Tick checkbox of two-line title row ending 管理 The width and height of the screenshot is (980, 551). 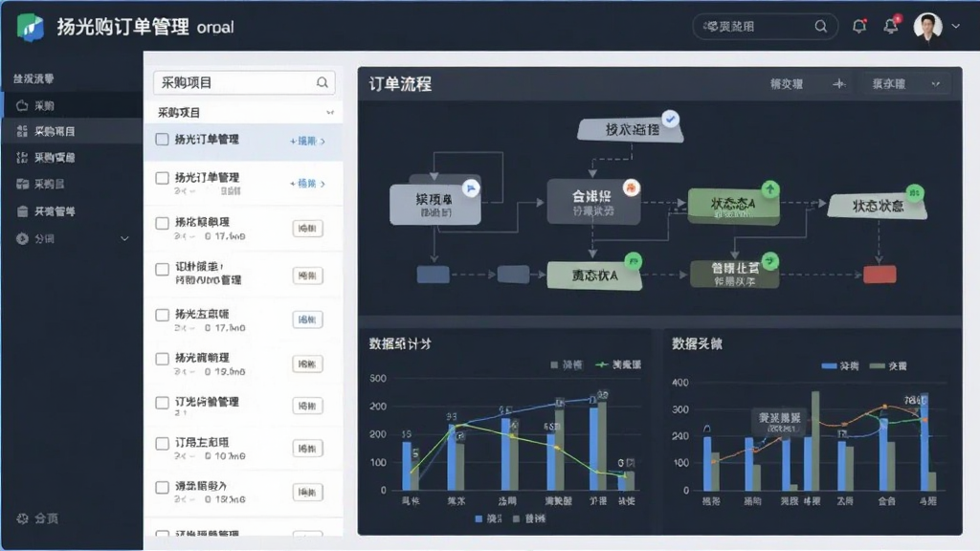pos(162,269)
